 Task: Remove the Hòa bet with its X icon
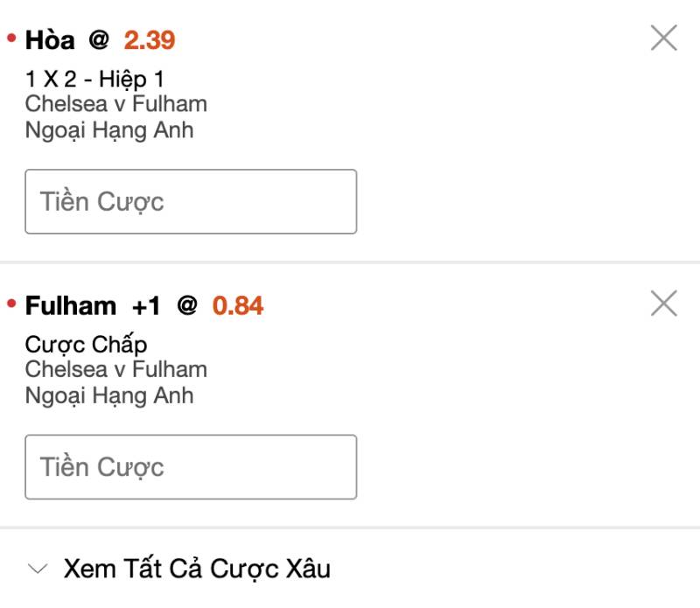664,38
